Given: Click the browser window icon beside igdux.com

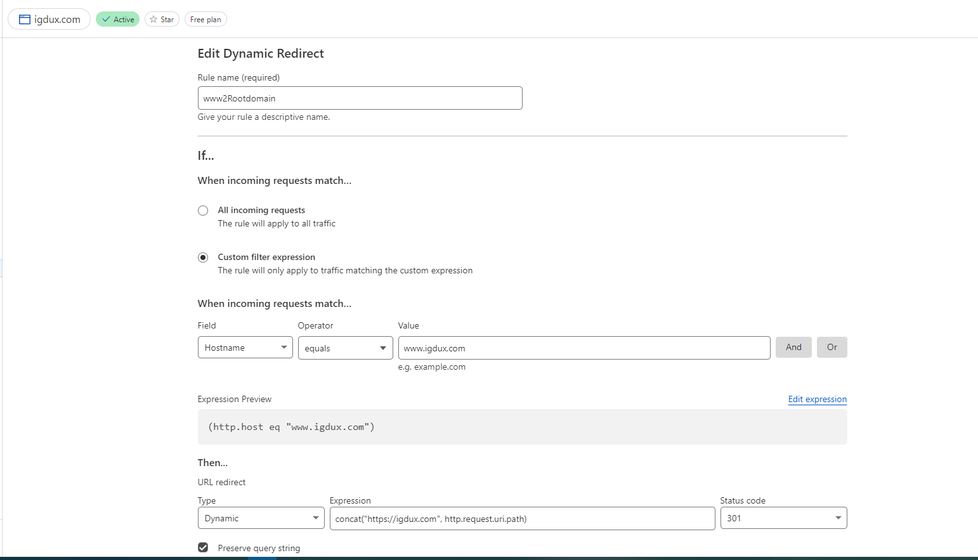Looking at the screenshot, I should point(25,20).
